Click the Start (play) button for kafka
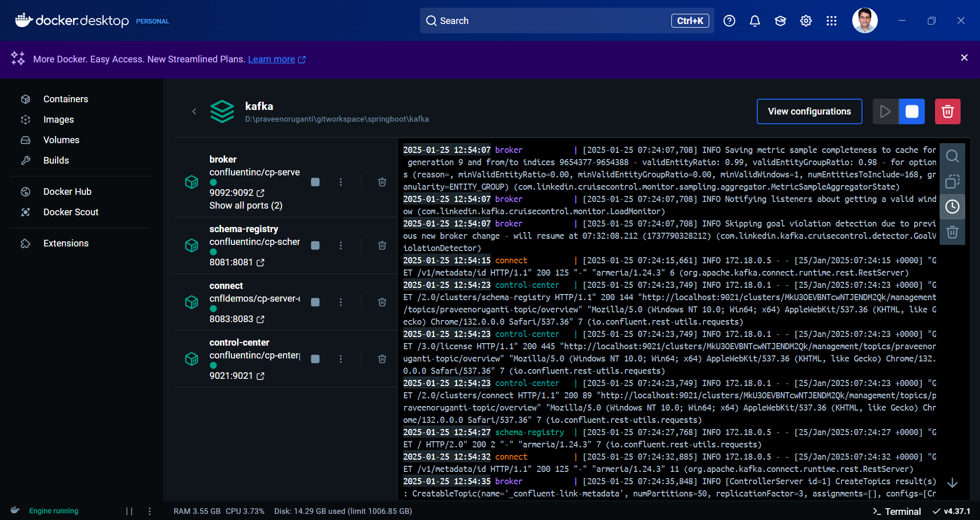The image size is (980, 520). (885, 111)
